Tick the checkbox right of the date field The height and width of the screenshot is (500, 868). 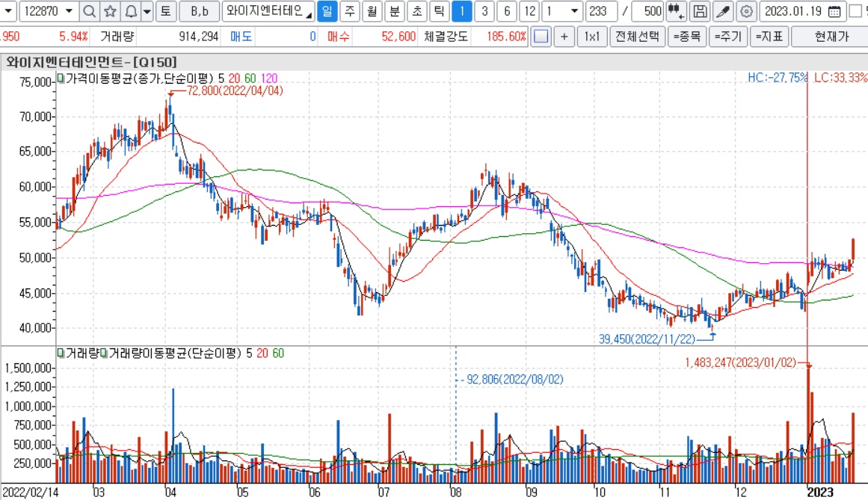pos(855,11)
